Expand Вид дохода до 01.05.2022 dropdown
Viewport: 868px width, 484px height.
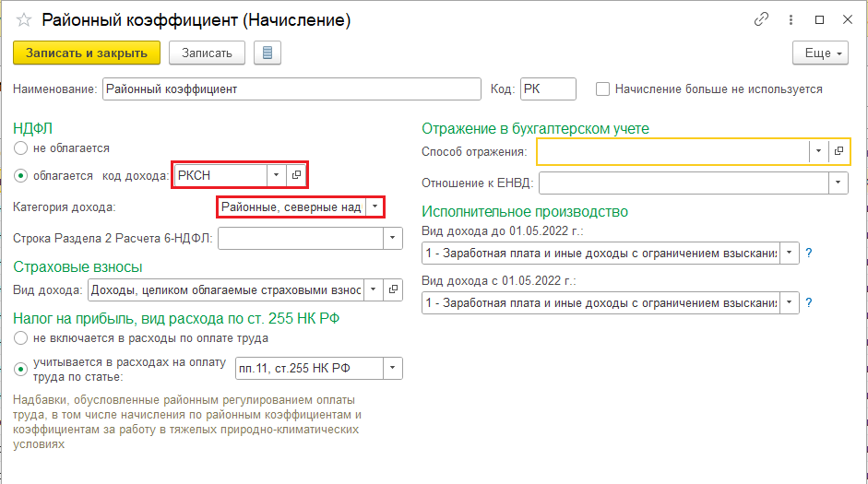click(790, 253)
